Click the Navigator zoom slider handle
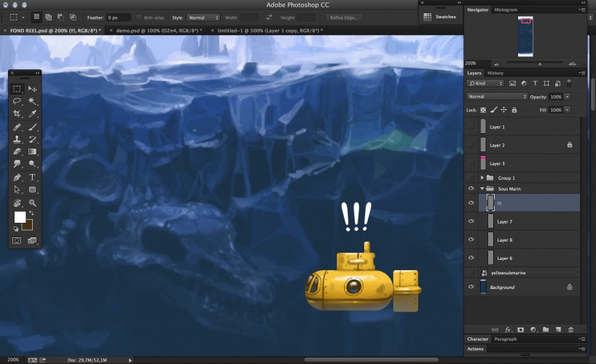Screen dimensions: 596x364 point(540,64)
